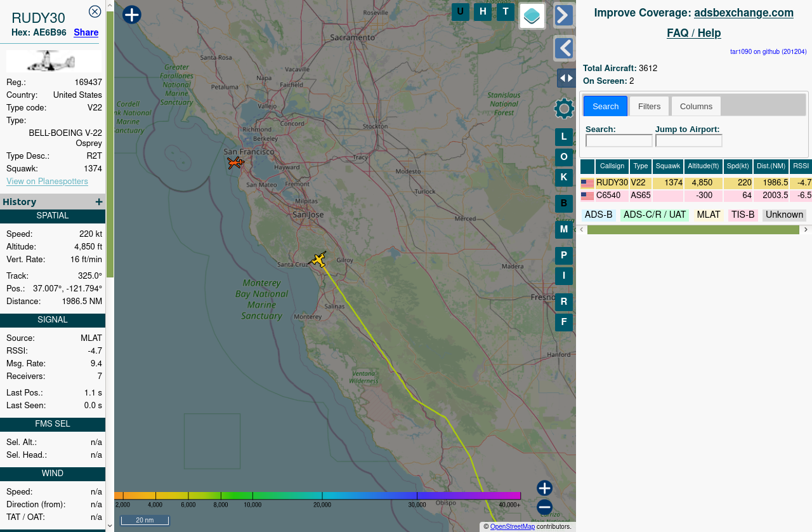Toggle the H map button
The width and height of the screenshot is (812, 532).
click(x=483, y=12)
